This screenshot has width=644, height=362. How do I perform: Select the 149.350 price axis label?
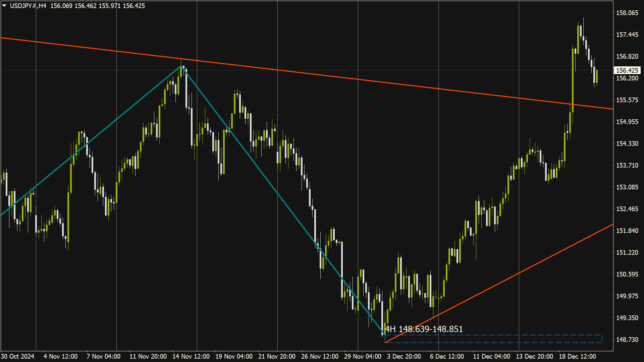pos(627,318)
